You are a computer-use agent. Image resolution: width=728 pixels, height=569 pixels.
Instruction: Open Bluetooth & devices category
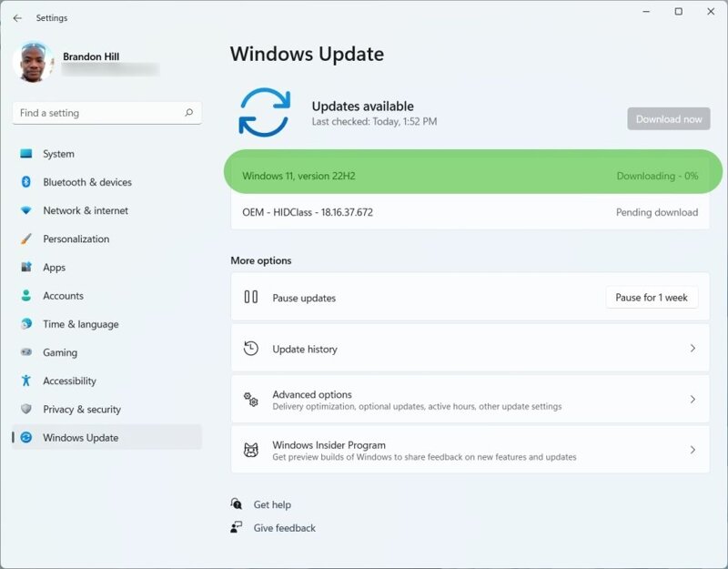(107, 182)
